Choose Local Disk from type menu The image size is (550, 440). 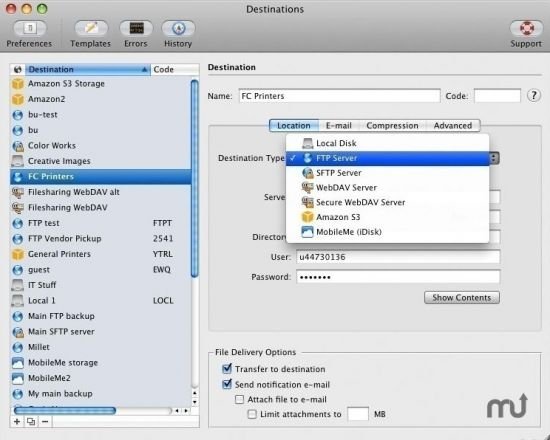(388, 143)
